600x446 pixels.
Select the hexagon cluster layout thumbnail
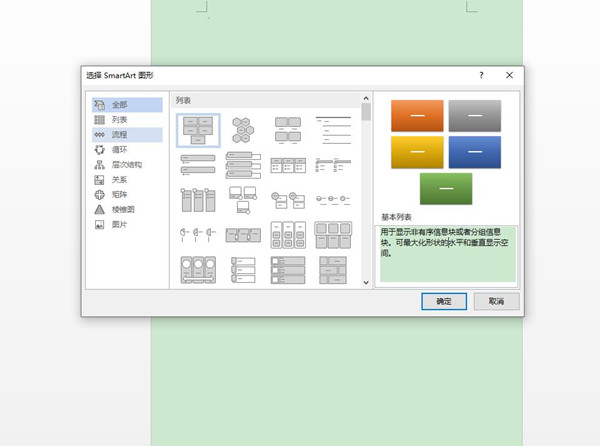pos(243,129)
